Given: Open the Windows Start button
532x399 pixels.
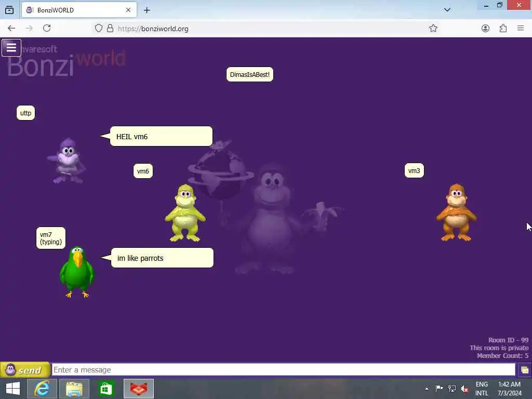Looking at the screenshot, I should [x=13, y=389].
